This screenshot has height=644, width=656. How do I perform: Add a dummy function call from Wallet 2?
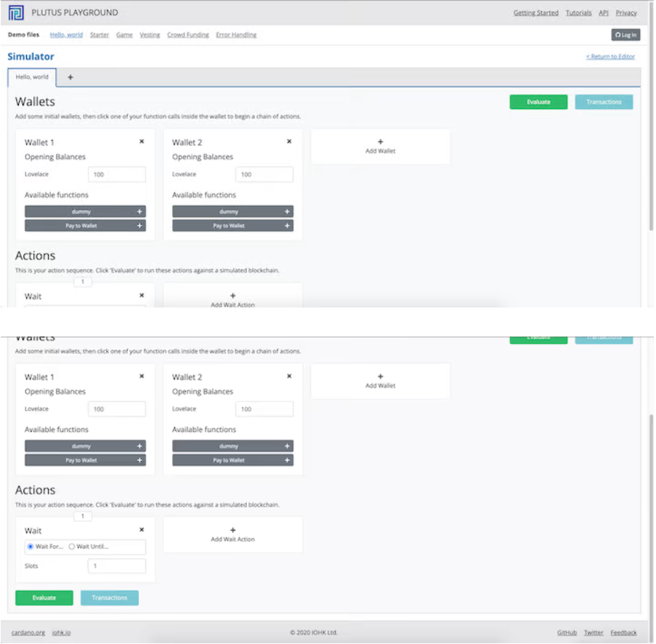(288, 445)
